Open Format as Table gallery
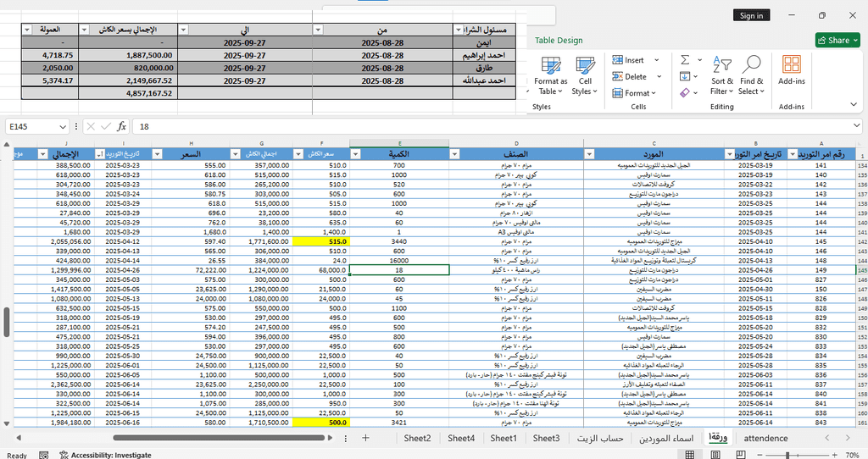 tap(550, 77)
